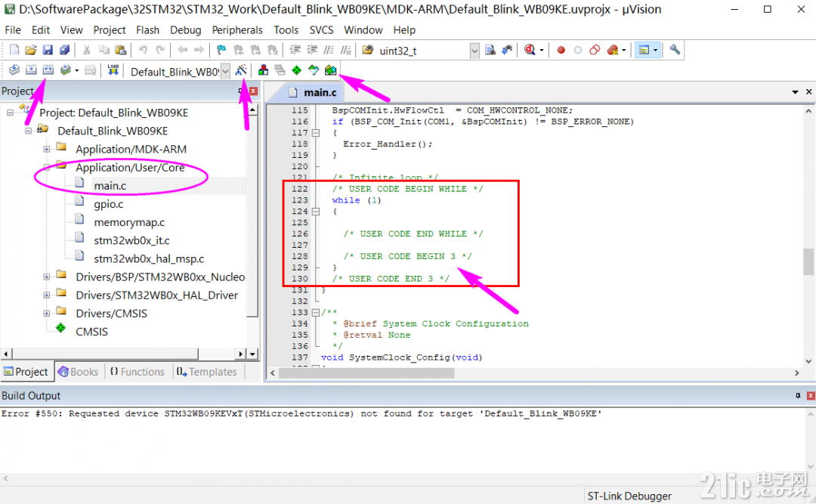Click the Open file folder icon
Screen dimensions: 816x504
pyautogui.click(x=31, y=50)
